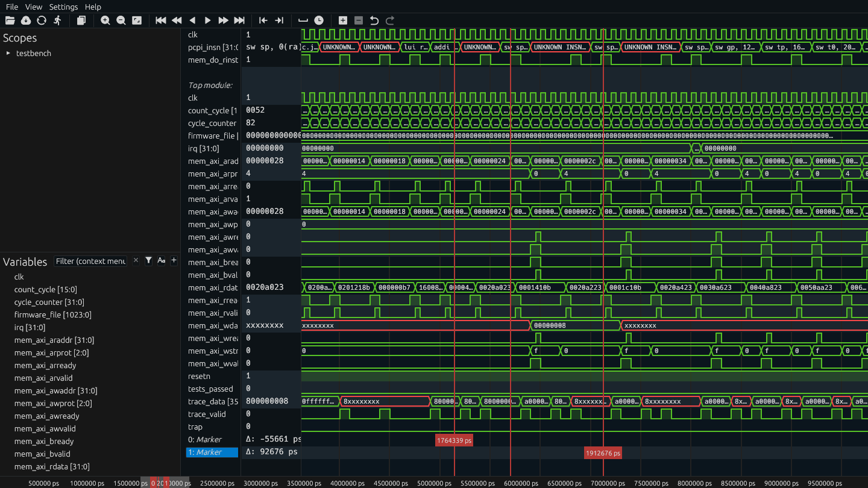Go to next transition icon
The width and height of the screenshot is (868, 488).
coord(279,20)
